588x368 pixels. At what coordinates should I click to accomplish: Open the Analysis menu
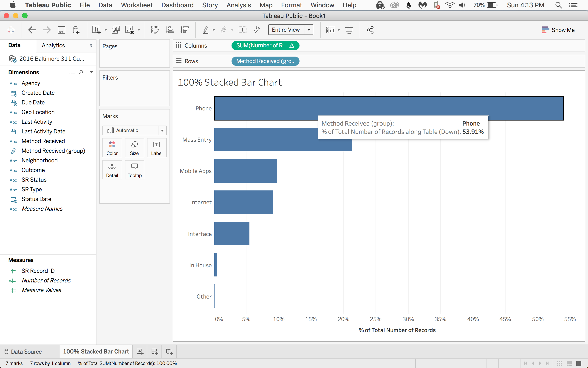pyautogui.click(x=239, y=5)
